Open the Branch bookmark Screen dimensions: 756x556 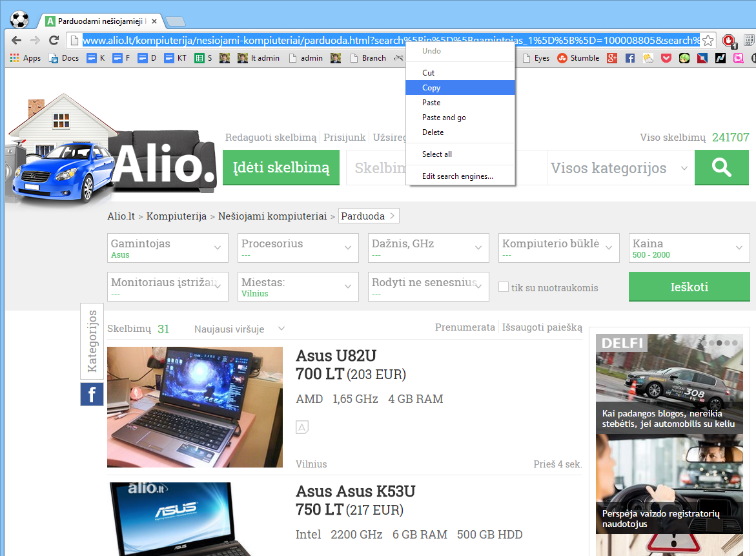point(368,58)
